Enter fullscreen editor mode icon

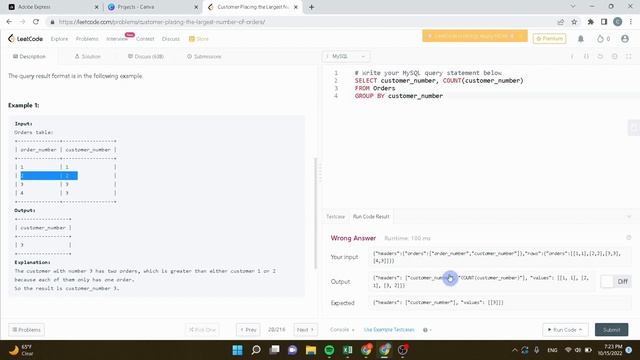[x=629, y=56]
